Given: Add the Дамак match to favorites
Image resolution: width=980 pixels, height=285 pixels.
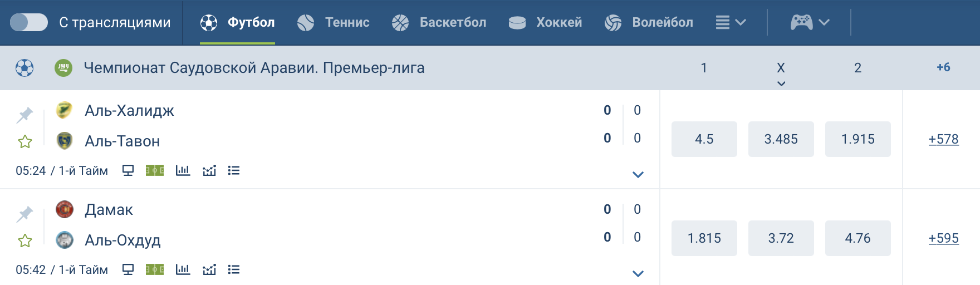Looking at the screenshot, I should click(25, 240).
